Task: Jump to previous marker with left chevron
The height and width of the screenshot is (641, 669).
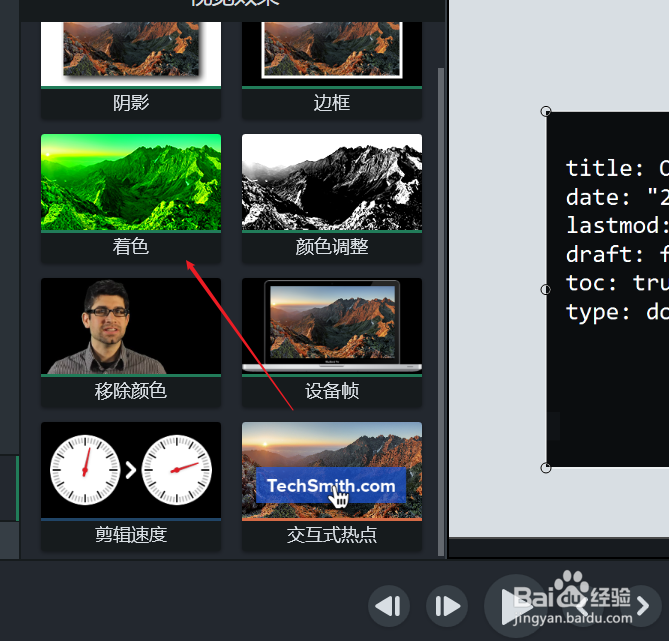Action: (582, 606)
